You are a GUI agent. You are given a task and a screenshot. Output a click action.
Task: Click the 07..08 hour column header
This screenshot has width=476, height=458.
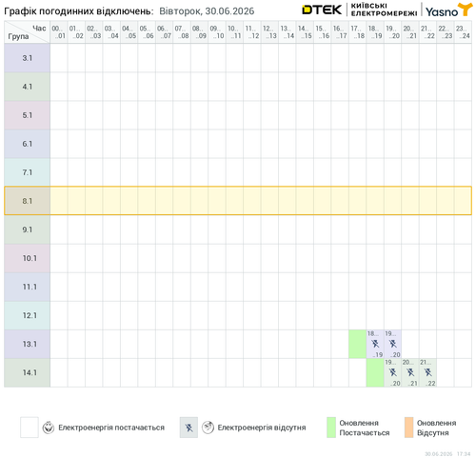(x=182, y=32)
